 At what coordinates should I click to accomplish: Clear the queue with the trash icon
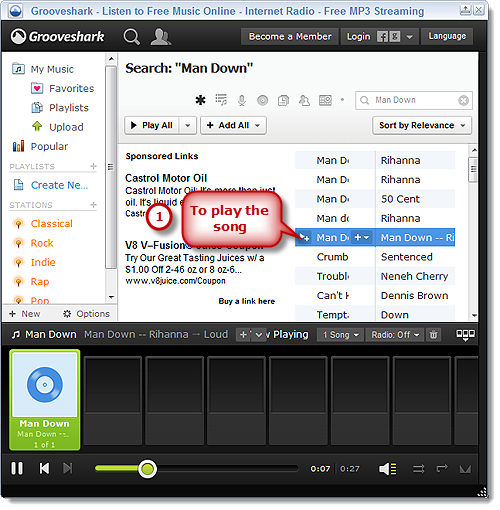(x=433, y=335)
